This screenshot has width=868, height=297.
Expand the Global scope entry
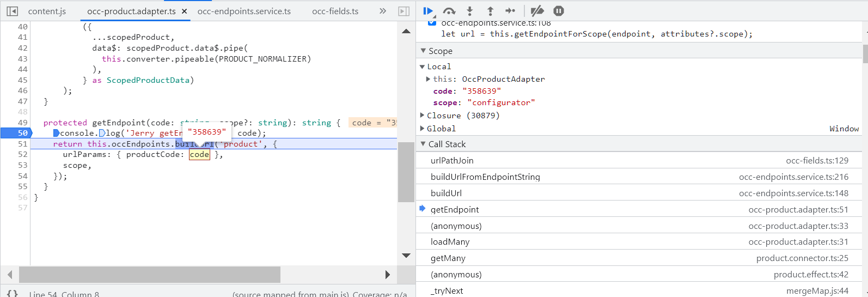click(x=423, y=129)
